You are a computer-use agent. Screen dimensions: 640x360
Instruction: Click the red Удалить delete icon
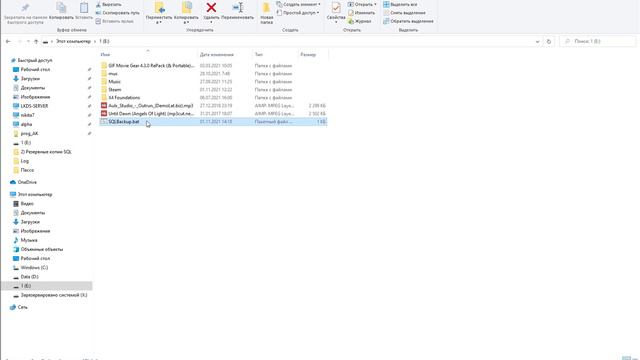click(211, 8)
